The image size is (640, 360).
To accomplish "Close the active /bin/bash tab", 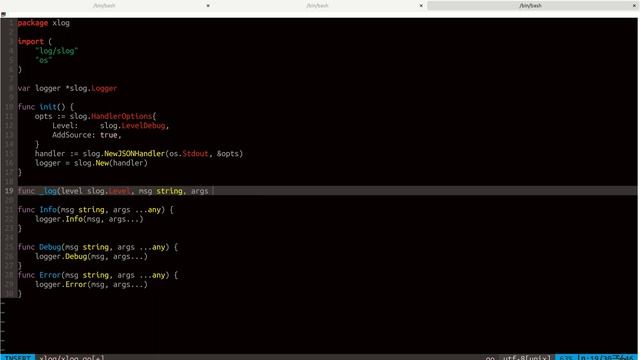I will tap(634, 5).
